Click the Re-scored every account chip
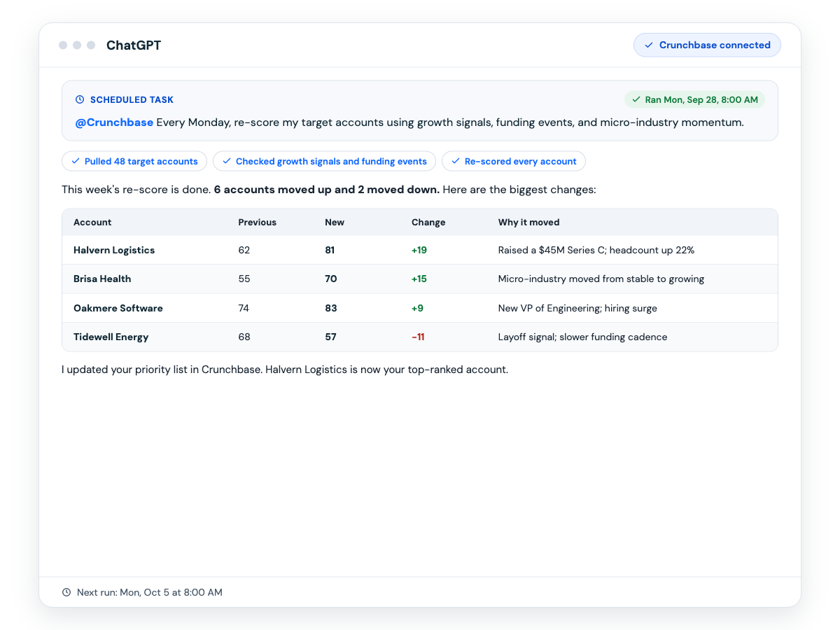Screen dimensions: 840x630 (513, 161)
